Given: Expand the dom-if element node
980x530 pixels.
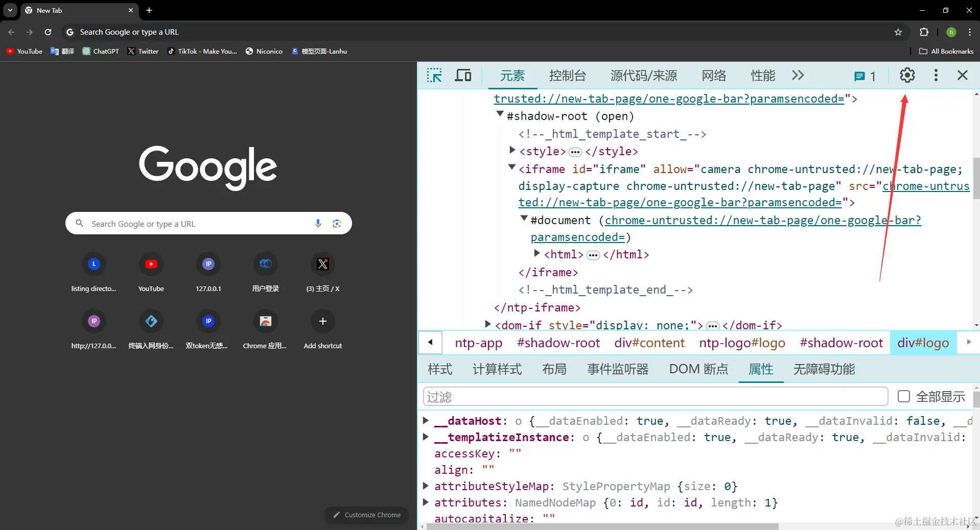Looking at the screenshot, I should pyautogui.click(x=487, y=324).
